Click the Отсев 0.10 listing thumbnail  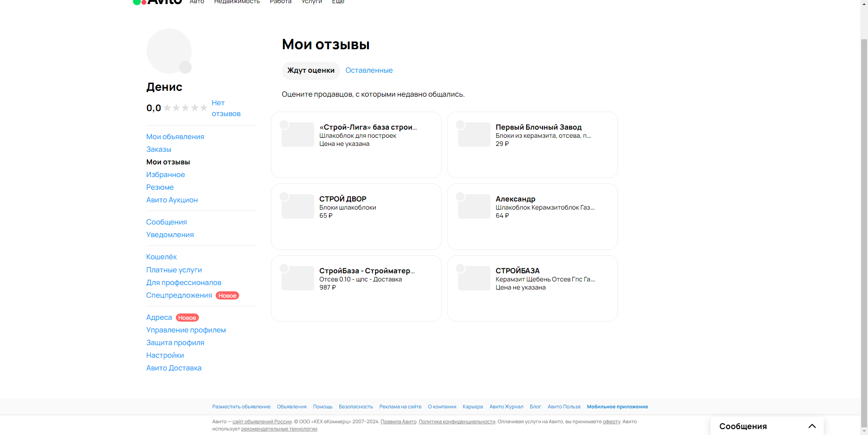[298, 278]
